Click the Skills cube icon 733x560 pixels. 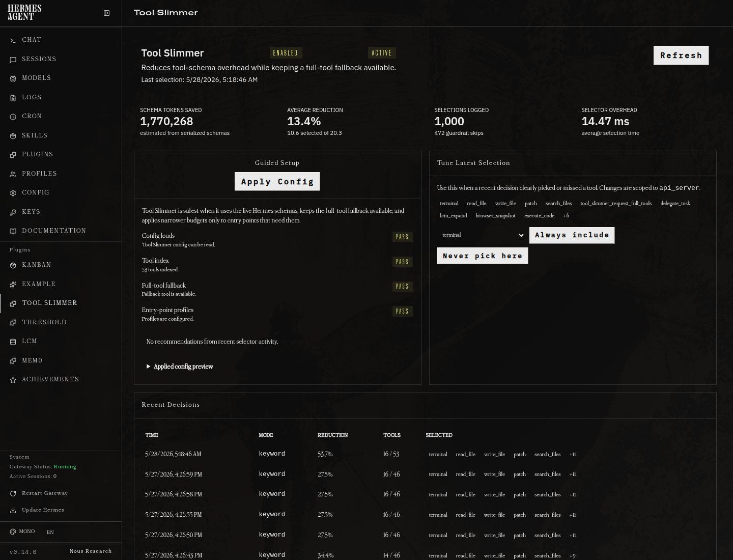[13, 136]
